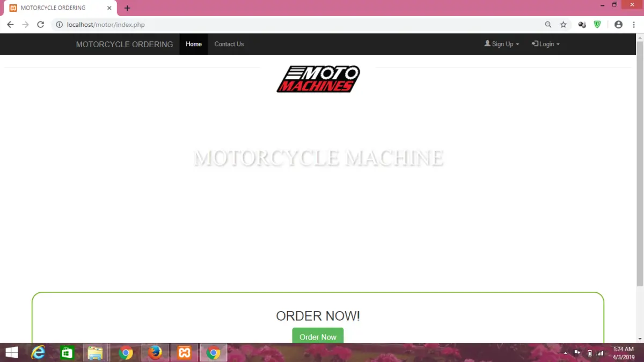Click the Moto Machines logo
644x362 pixels.
click(318, 79)
